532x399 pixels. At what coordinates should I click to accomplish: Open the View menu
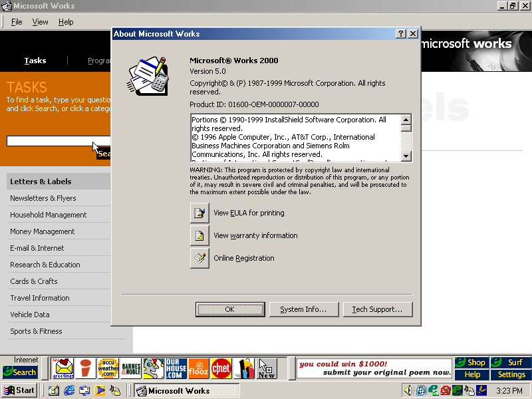[x=41, y=22]
